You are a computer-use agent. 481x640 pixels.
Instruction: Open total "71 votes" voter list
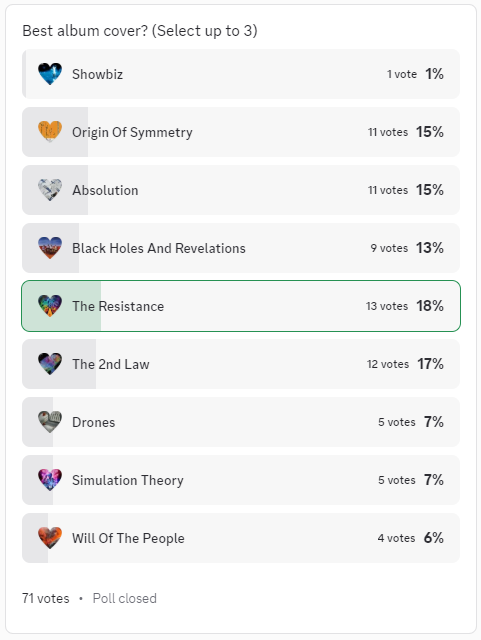click(x=46, y=598)
